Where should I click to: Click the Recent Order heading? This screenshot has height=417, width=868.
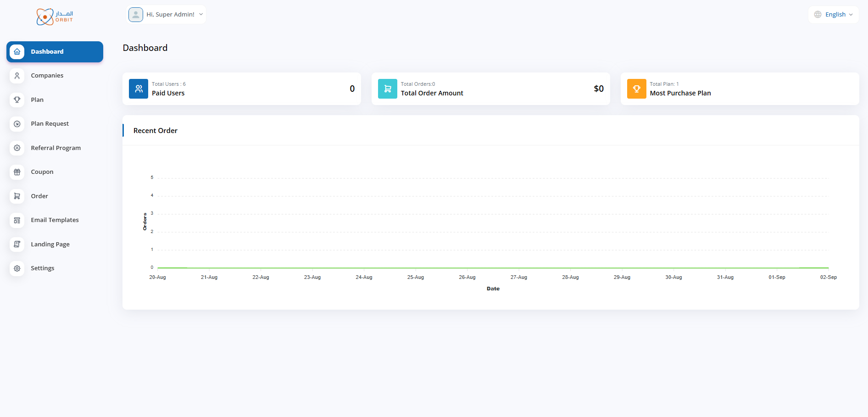(x=156, y=131)
